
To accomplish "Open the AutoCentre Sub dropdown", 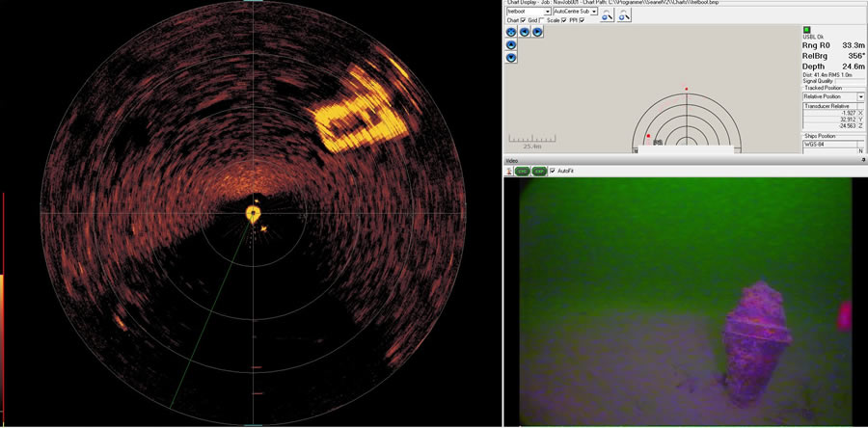I will click(x=595, y=12).
